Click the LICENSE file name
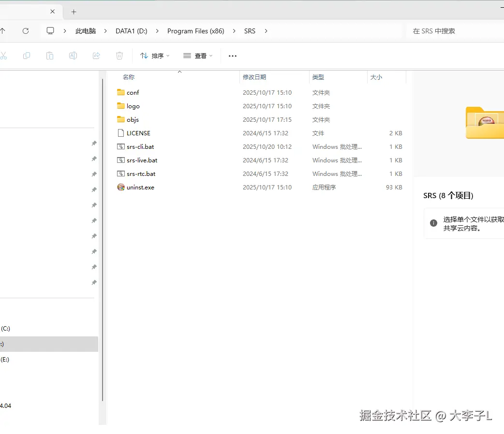 click(138, 133)
